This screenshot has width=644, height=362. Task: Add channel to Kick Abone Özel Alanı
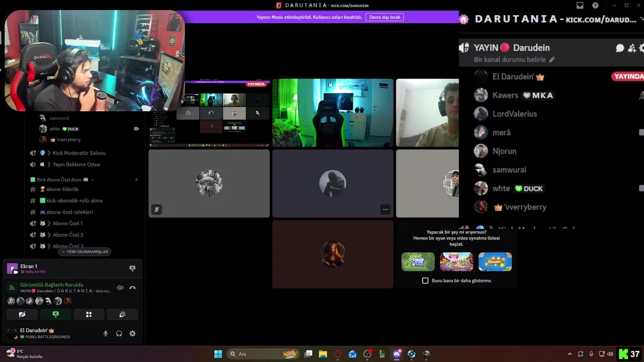pyautogui.click(x=136, y=179)
